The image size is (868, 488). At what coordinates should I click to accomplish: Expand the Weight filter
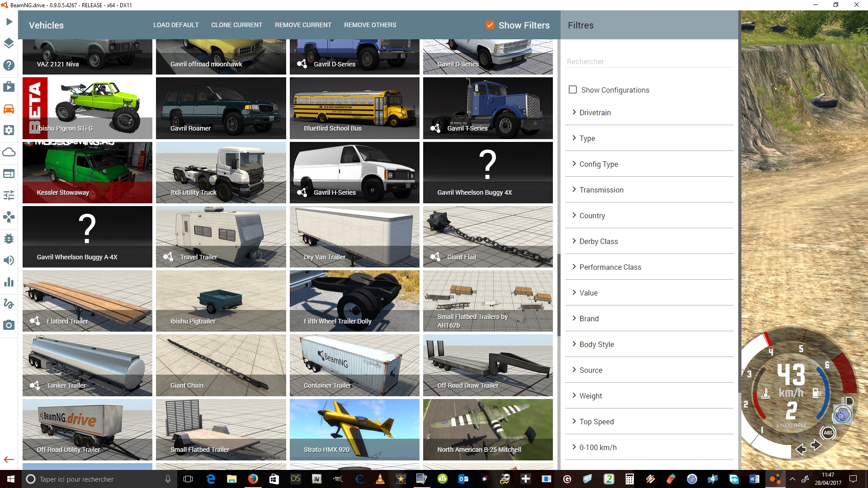pyautogui.click(x=649, y=396)
